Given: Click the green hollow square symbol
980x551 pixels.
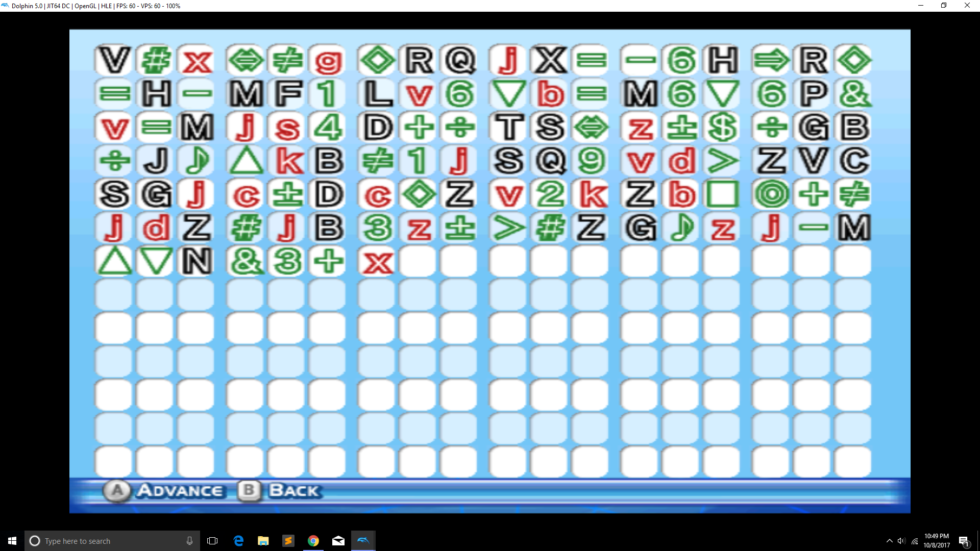Looking at the screenshot, I should click(x=722, y=194).
